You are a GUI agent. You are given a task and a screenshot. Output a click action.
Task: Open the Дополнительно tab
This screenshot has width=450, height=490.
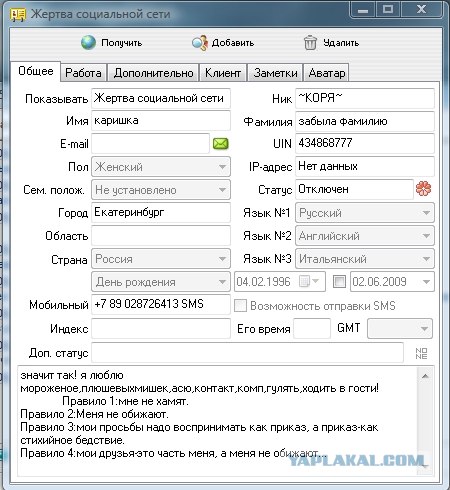pyautogui.click(x=153, y=73)
